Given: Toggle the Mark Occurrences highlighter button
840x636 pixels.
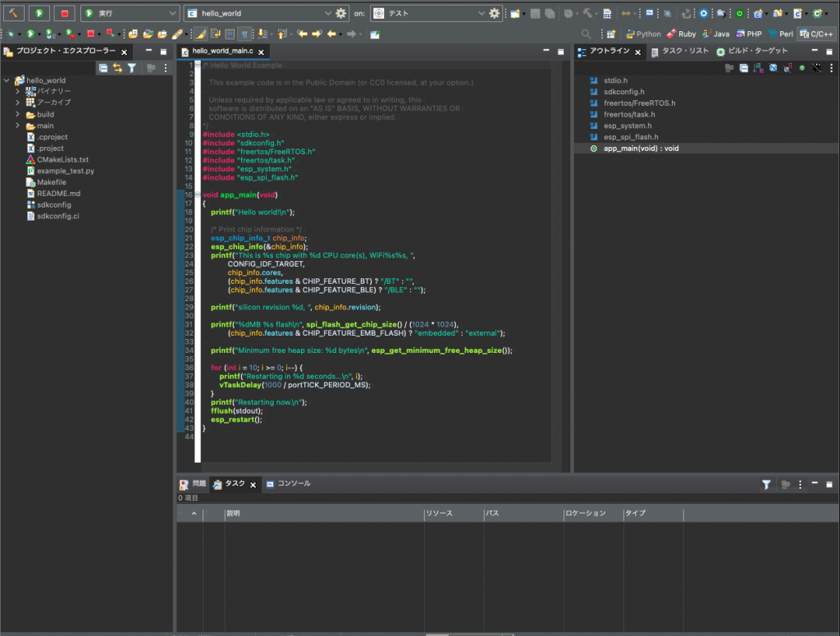Looking at the screenshot, I should click(200, 34).
